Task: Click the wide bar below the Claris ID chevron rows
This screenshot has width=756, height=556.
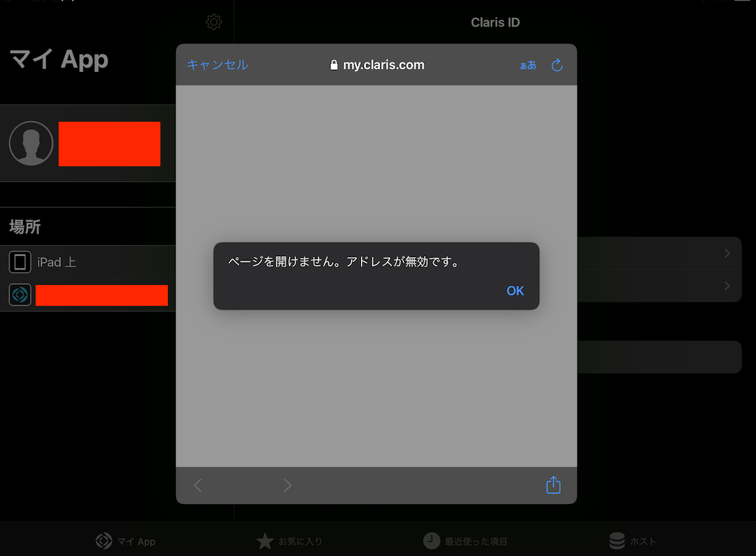Action: [x=659, y=357]
